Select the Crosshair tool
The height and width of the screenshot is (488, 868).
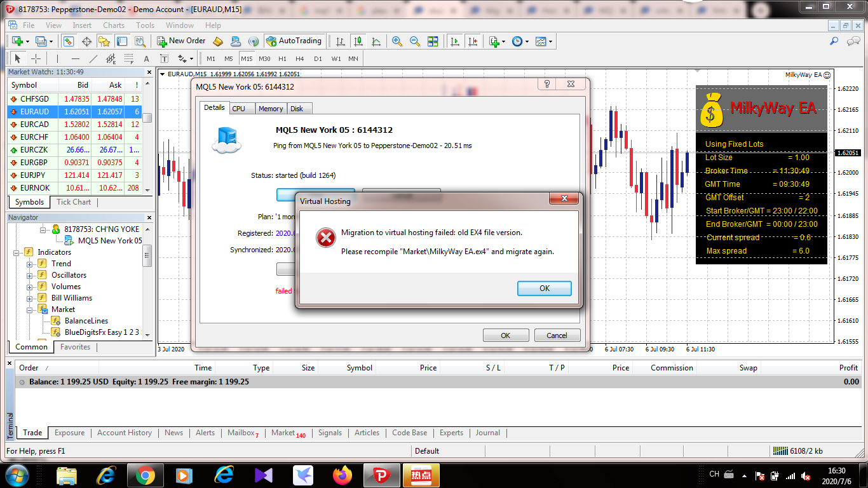click(x=36, y=58)
